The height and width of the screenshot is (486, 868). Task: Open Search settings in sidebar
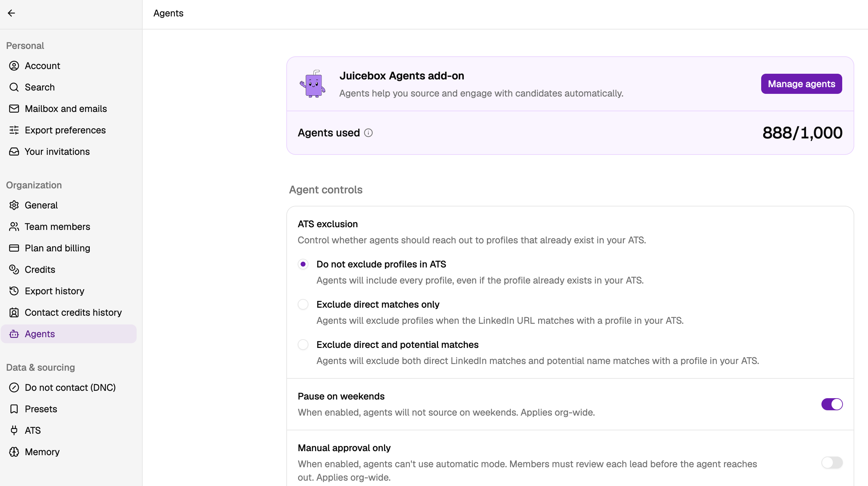[69, 87]
